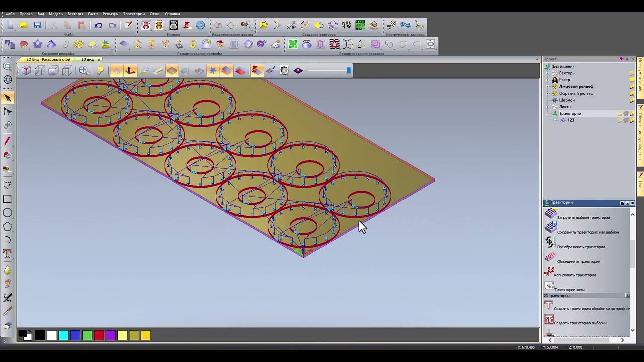Click the profile toolpath creation icon
Image resolution: width=644 pixels, height=362 pixels.
[x=549, y=305]
